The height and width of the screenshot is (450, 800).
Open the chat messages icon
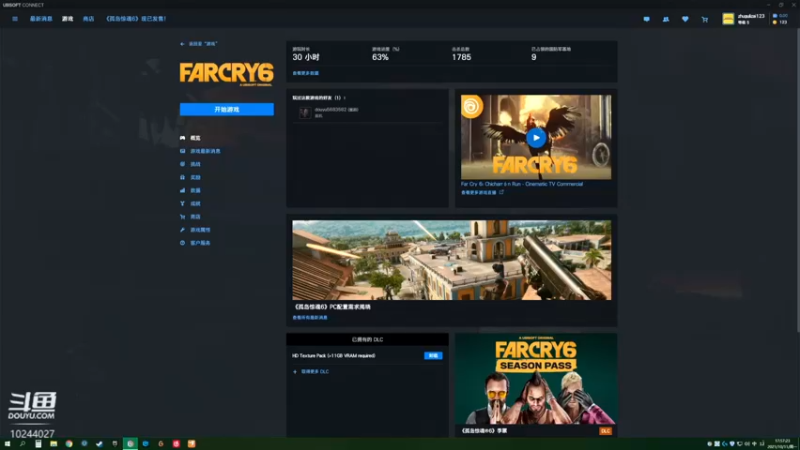646,19
